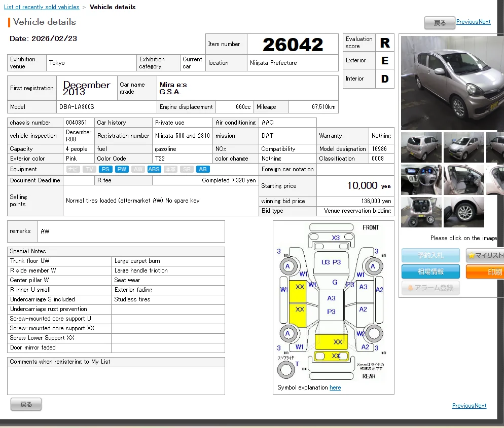Click the マイリスト star button
This screenshot has width=504, height=428.
pyautogui.click(x=485, y=256)
